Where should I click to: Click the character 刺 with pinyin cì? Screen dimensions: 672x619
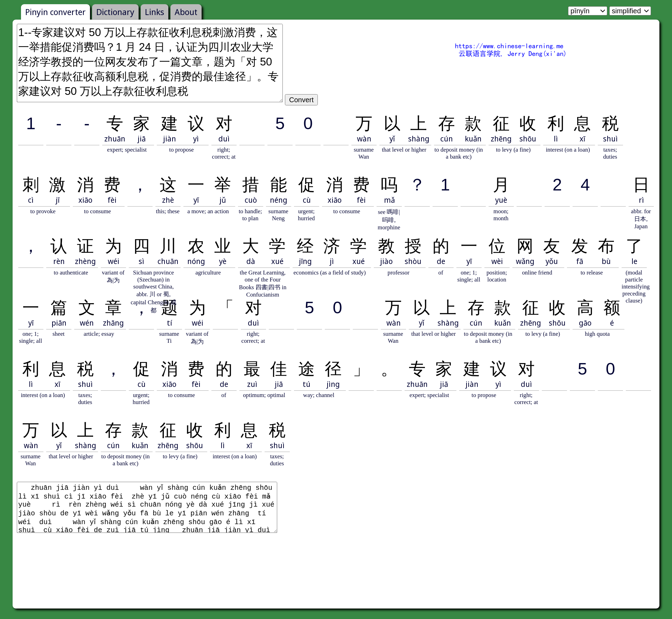point(31,185)
